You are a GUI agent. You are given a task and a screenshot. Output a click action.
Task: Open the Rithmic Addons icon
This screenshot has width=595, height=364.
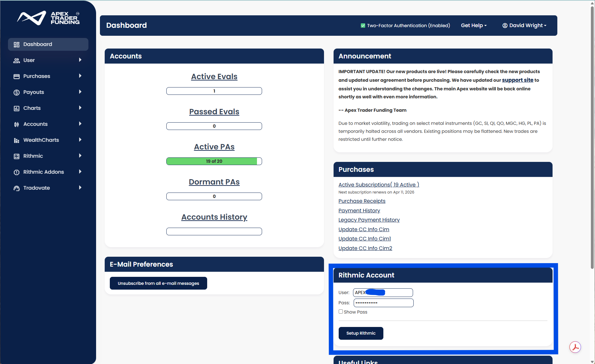click(x=17, y=172)
